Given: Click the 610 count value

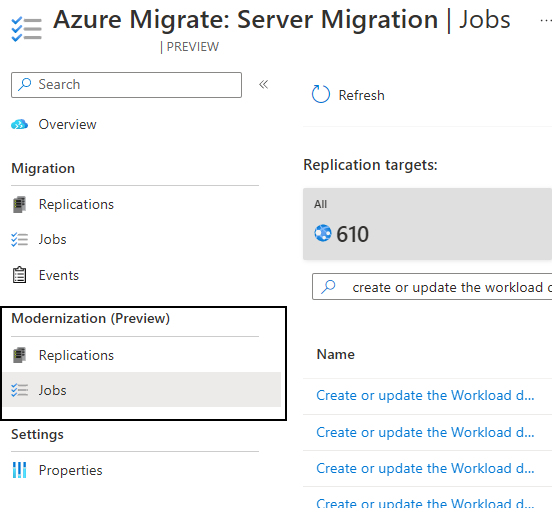Looking at the screenshot, I should [352, 234].
